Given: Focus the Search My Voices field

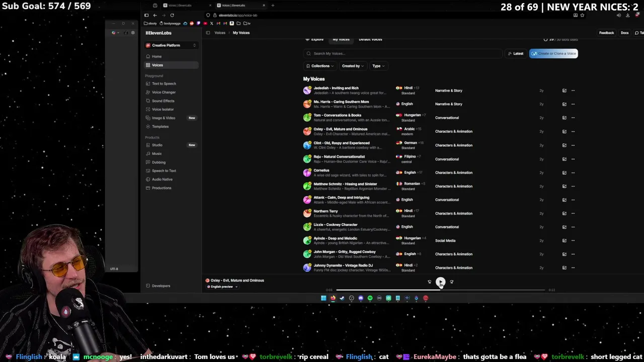Looking at the screenshot, I should coord(403,53).
